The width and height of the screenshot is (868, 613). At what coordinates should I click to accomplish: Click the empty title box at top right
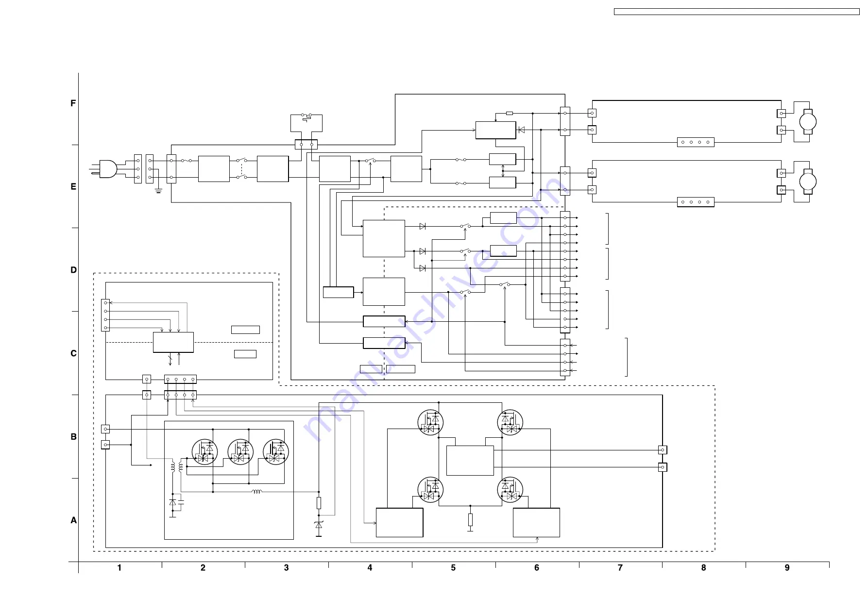[736, 12]
